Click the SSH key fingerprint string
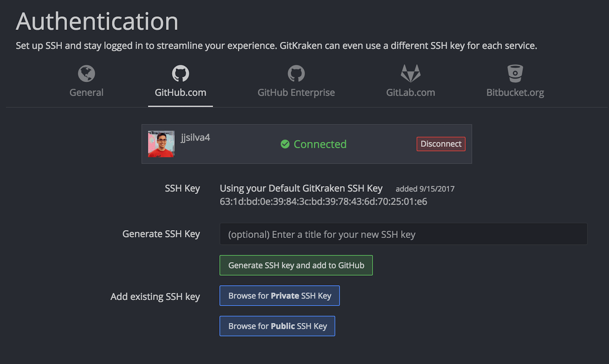Screen dimensions: 609x364 323,202
